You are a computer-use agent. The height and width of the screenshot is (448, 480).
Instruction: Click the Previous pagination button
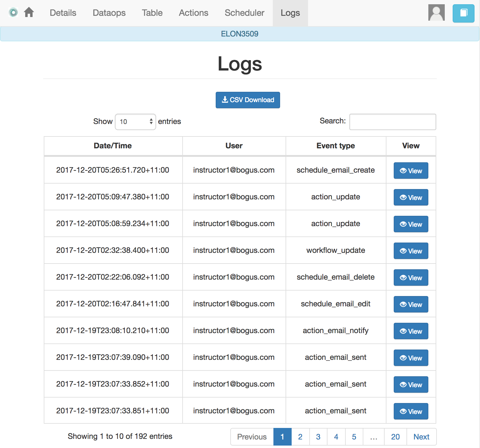click(252, 437)
